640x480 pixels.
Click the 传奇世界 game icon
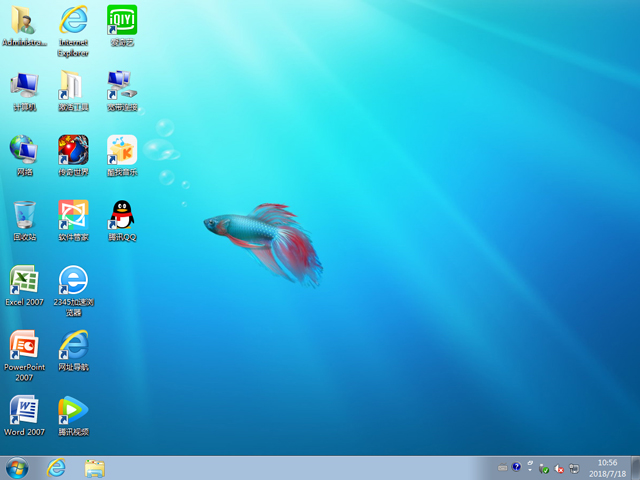tap(73, 150)
